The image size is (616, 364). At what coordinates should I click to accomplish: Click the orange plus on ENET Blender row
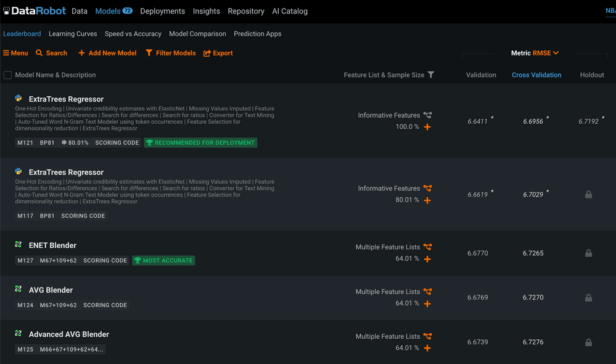(427, 259)
